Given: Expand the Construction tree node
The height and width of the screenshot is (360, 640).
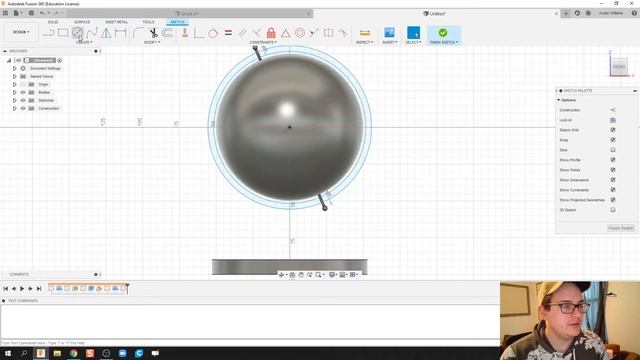Looking at the screenshot, I should (x=14, y=109).
